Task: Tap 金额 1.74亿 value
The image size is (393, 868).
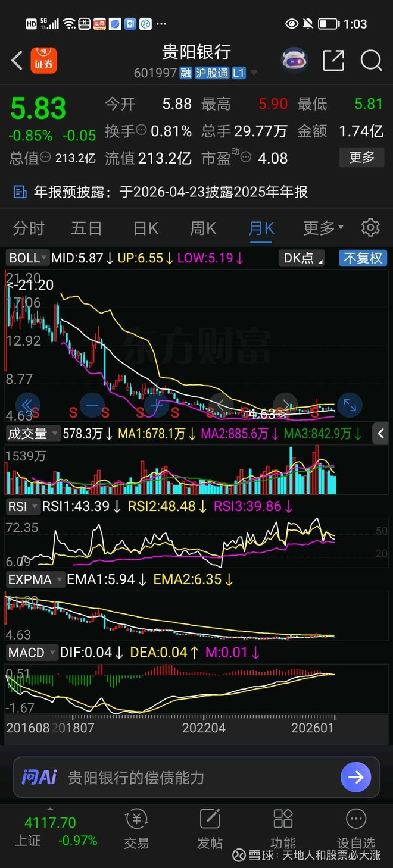Action: click(x=361, y=131)
